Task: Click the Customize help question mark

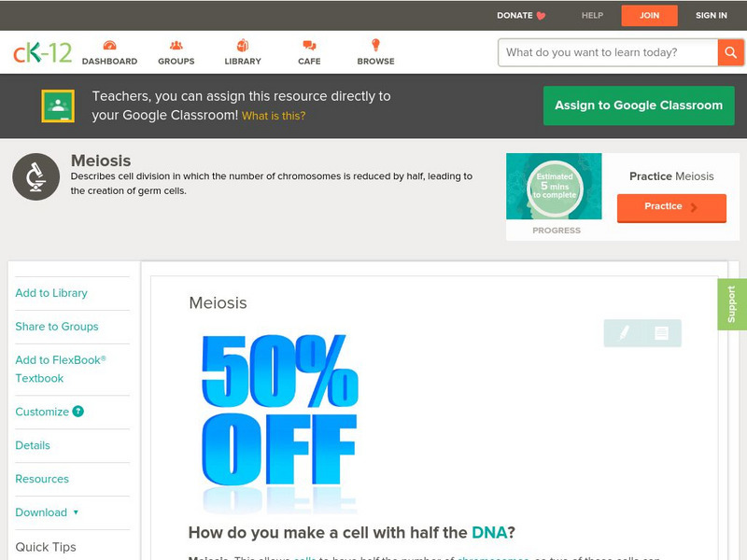Action: click(x=78, y=412)
